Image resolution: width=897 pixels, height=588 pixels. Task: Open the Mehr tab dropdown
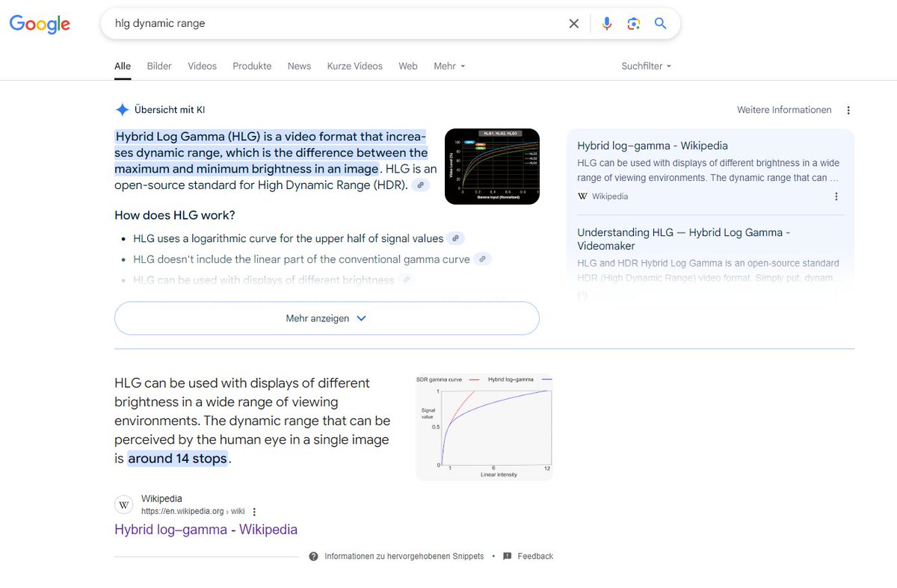[x=449, y=66]
